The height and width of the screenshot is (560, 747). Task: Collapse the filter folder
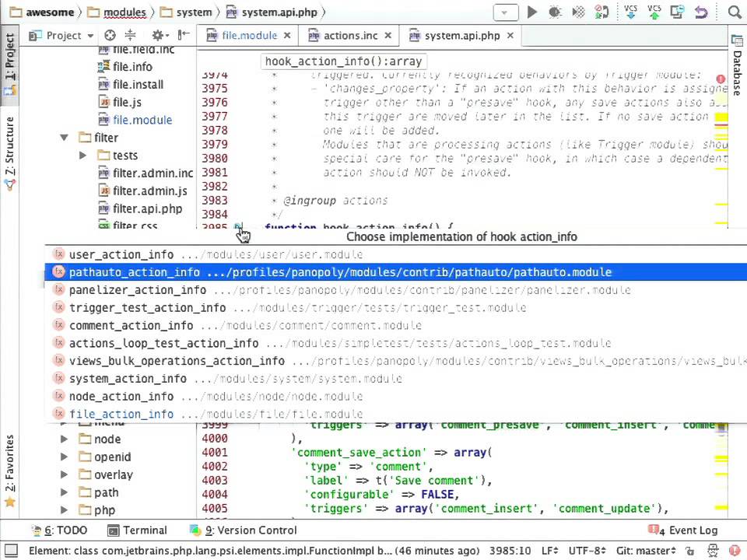coord(65,138)
